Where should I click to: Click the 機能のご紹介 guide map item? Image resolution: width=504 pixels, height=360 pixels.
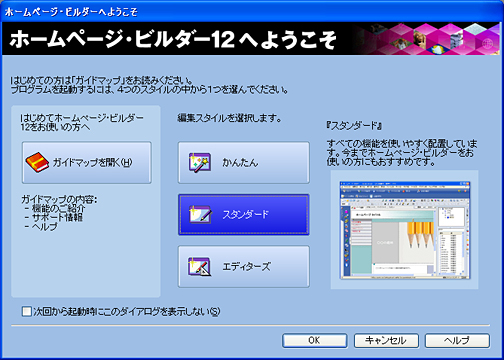[x=58, y=209]
